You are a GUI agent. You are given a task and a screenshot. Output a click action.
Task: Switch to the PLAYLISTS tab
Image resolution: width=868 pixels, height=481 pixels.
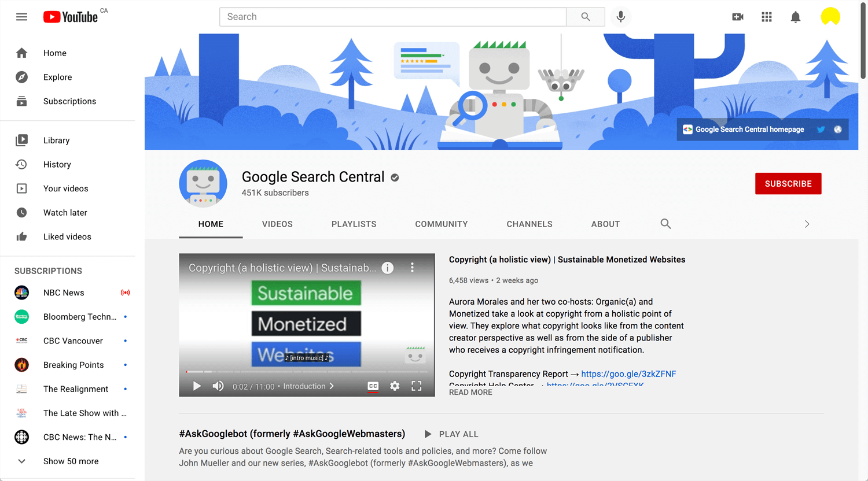pyautogui.click(x=354, y=224)
